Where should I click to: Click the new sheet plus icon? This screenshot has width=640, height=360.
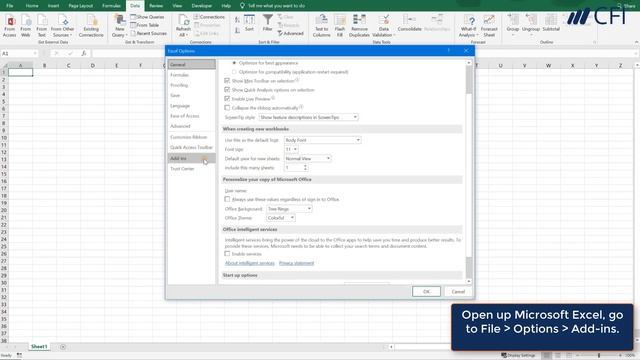pos(63,347)
